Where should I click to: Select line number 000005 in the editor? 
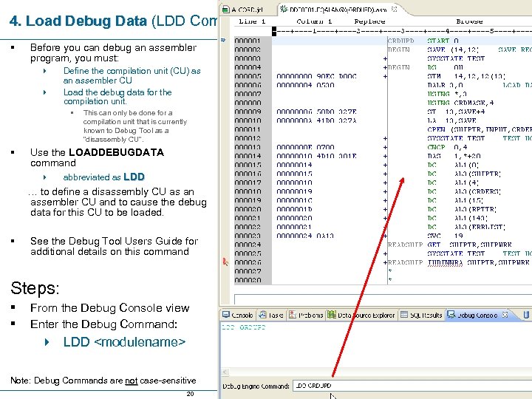tap(248, 75)
